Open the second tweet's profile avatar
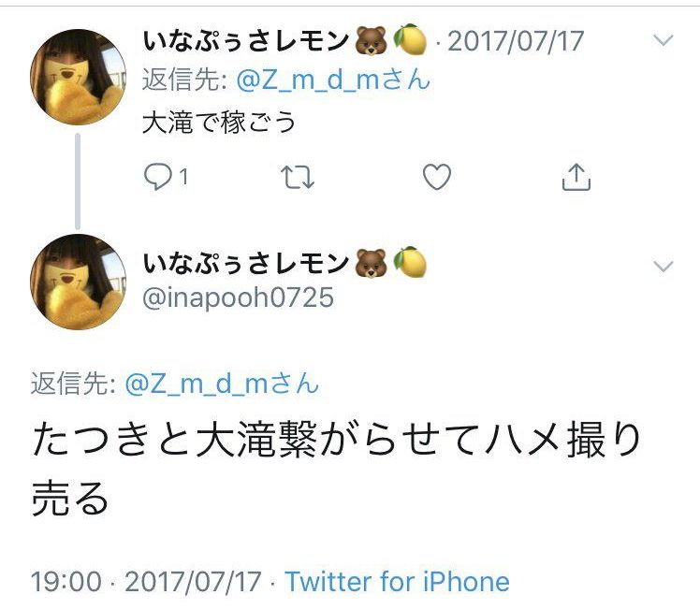The image size is (700, 609). pyautogui.click(x=79, y=282)
